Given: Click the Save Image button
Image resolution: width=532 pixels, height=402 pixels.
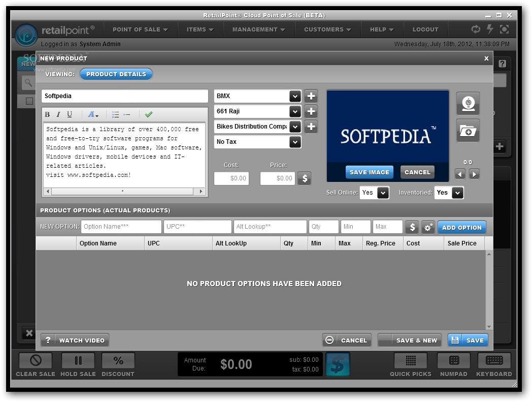Looking at the screenshot, I should (370, 172).
